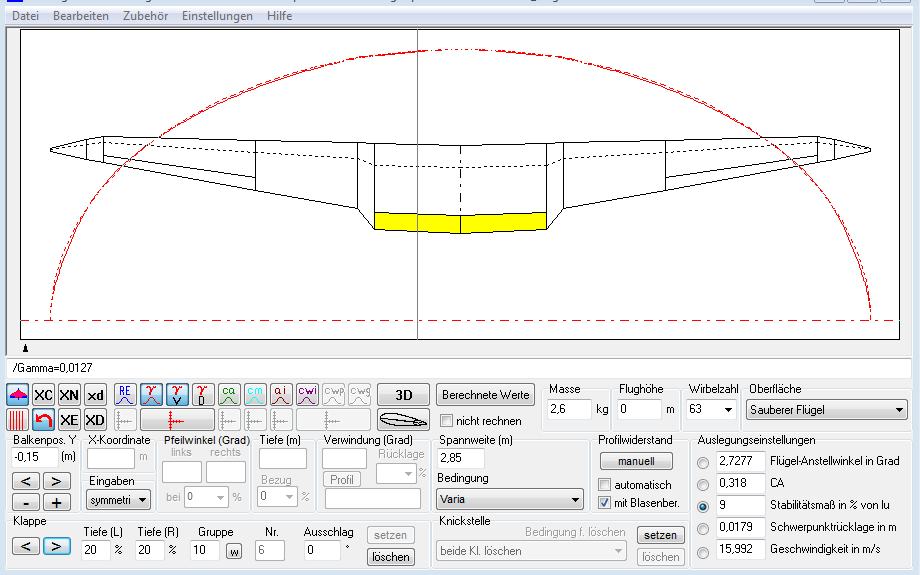Open the Wirbelzahl dropdown
920x575 pixels.
(711, 410)
